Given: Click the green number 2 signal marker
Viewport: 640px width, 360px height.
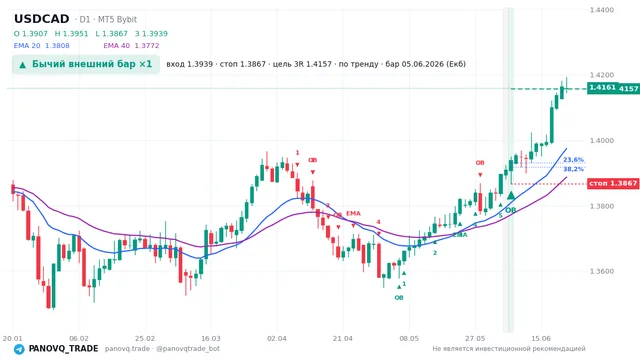Looking at the screenshot, I should [435, 253].
